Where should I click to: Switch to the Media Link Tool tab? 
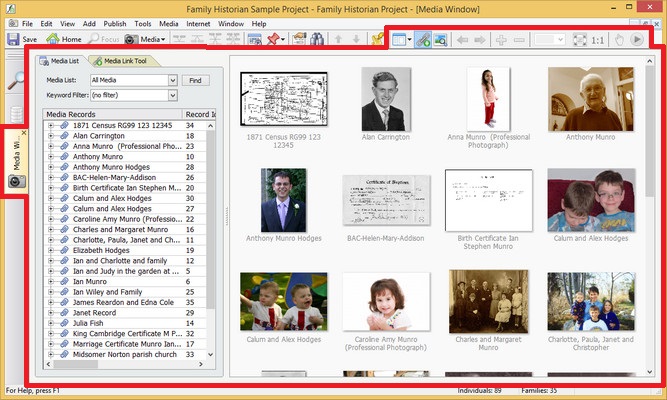point(126,62)
